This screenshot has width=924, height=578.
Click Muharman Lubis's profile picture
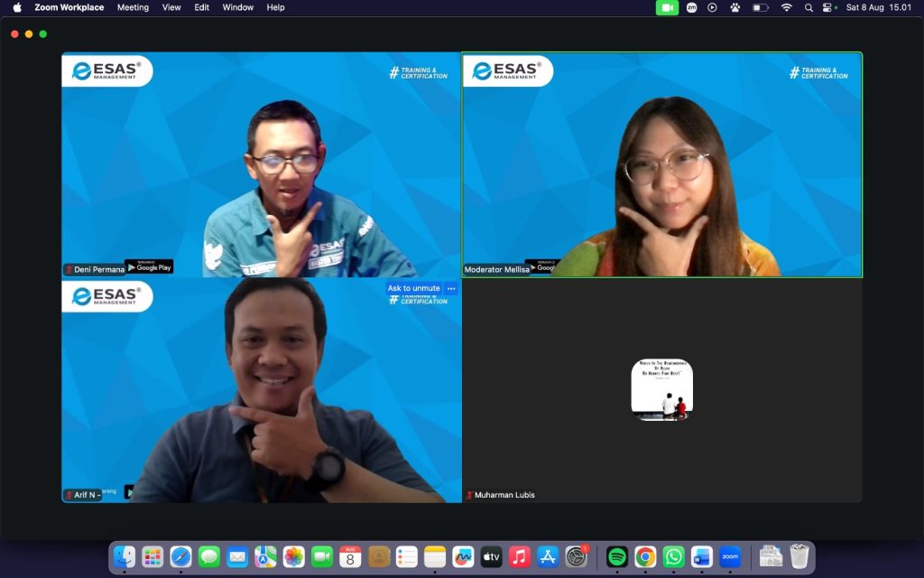pos(661,390)
